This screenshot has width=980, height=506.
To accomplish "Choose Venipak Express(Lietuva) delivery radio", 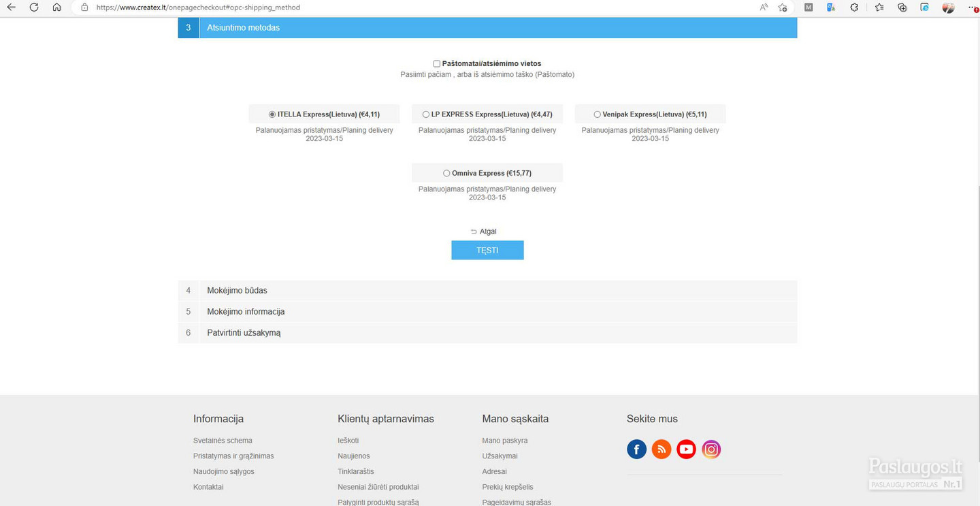I will point(597,114).
